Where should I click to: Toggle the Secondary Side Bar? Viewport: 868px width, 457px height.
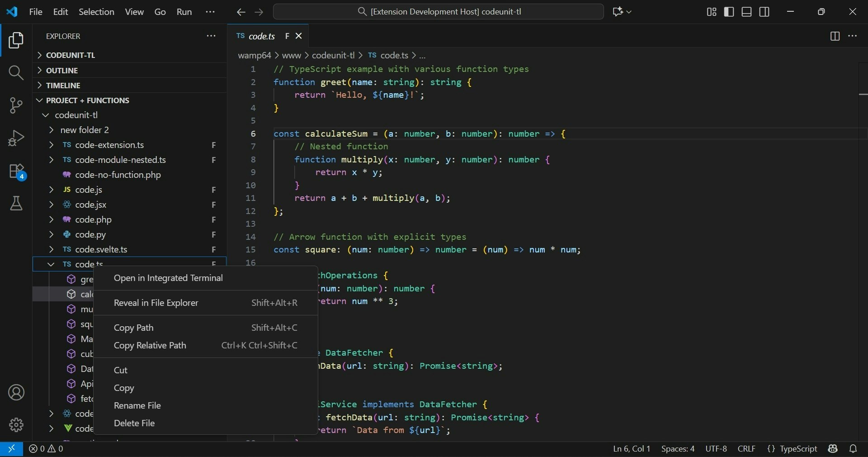(x=764, y=12)
